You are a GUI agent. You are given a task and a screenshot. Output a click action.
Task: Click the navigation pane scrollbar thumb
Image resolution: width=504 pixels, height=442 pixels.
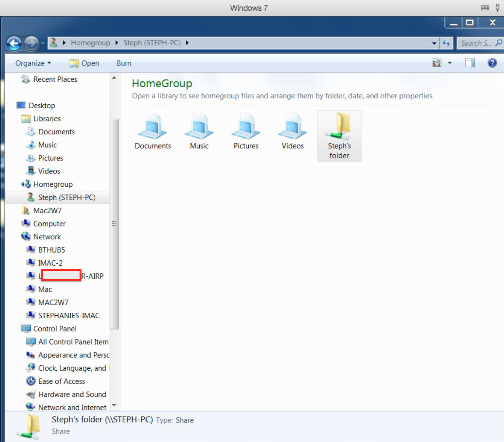pyautogui.click(x=114, y=224)
